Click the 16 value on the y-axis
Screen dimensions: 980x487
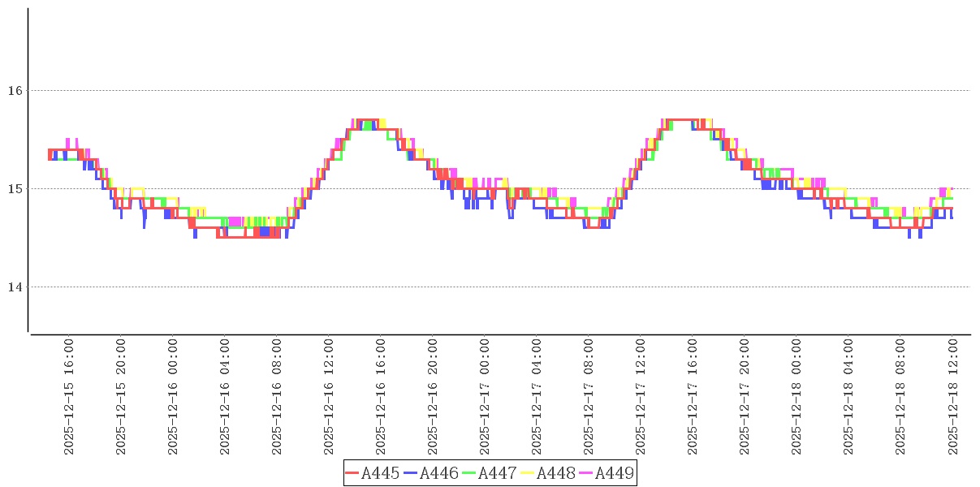click(15, 90)
